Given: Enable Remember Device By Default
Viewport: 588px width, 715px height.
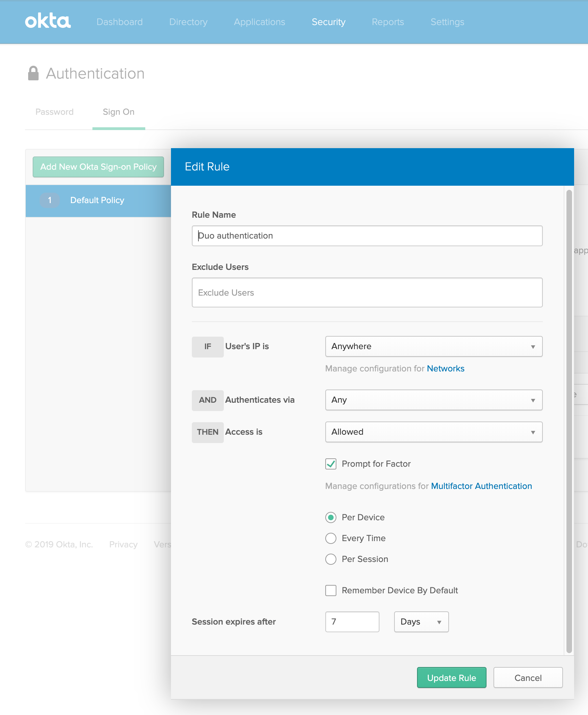Looking at the screenshot, I should (330, 590).
